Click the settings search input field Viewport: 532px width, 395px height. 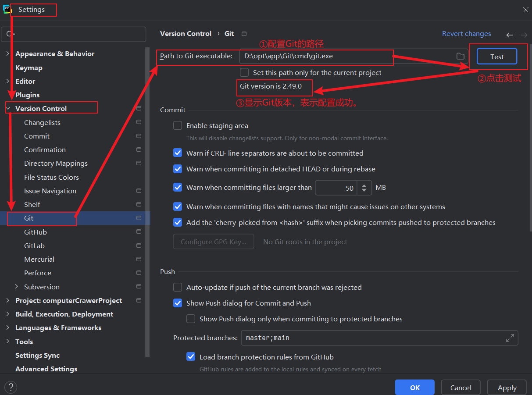pyautogui.click(x=74, y=34)
